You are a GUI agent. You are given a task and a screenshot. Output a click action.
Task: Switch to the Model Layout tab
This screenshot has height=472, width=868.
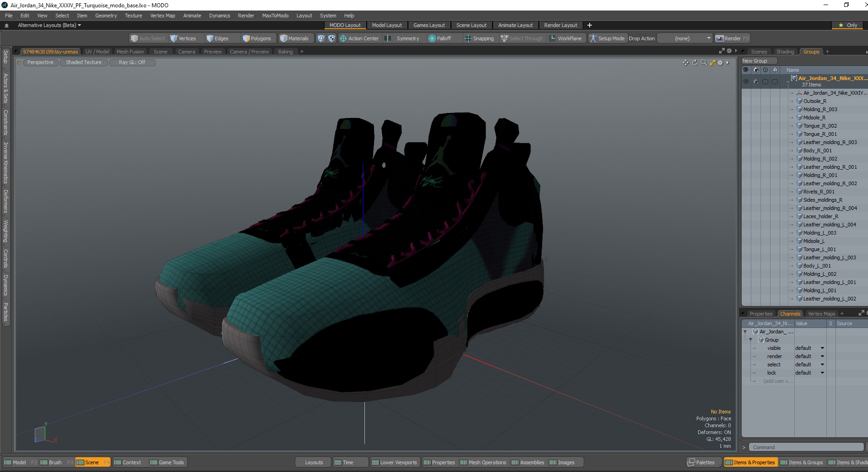click(x=387, y=25)
